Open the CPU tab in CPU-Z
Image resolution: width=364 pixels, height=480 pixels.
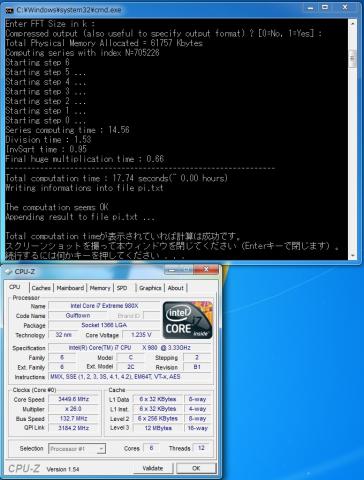(x=15, y=287)
